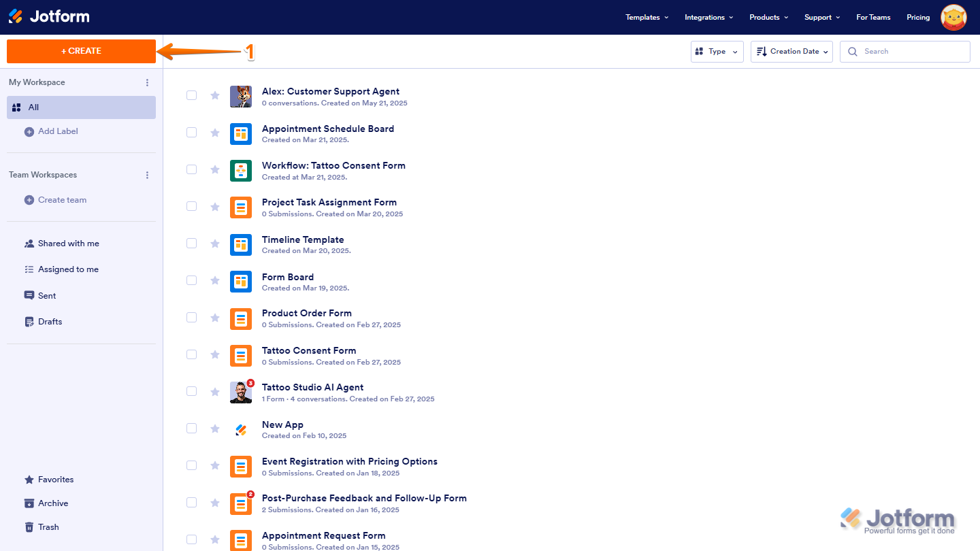Star the Appointment Schedule Board item

[x=215, y=133]
